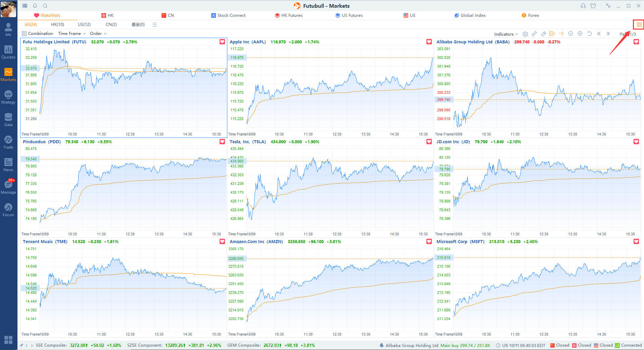Select the US(12) watchlist filter

pyautogui.click(x=84, y=25)
